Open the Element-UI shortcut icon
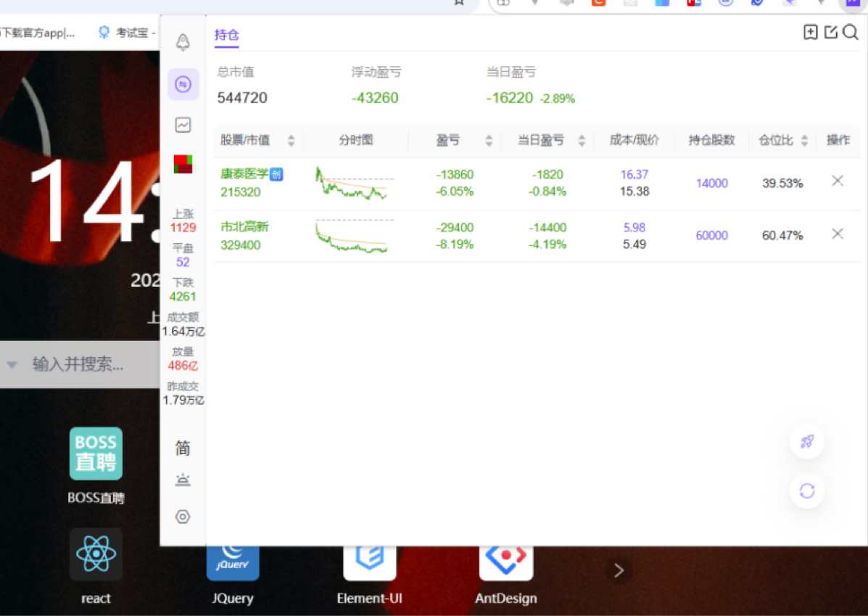 [369, 563]
